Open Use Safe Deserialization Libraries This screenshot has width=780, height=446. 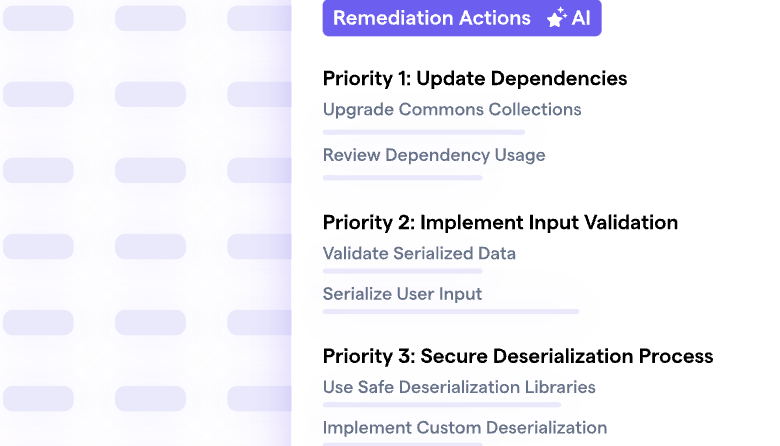pos(459,387)
